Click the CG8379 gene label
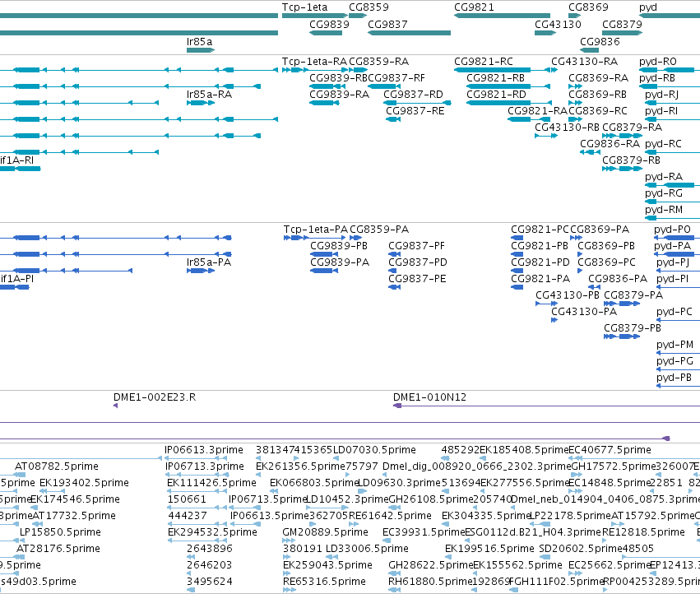This screenshot has height=594, width=700. tap(623, 24)
